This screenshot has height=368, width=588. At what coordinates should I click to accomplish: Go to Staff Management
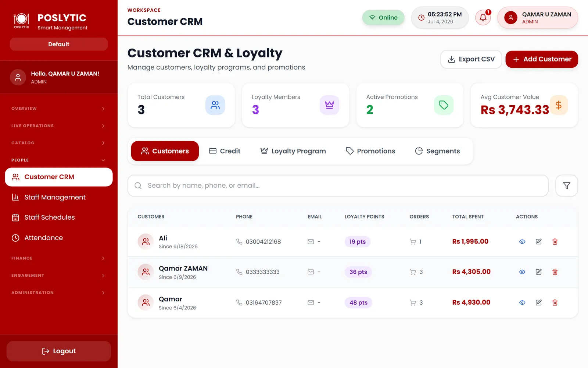pyautogui.click(x=59, y=197)
